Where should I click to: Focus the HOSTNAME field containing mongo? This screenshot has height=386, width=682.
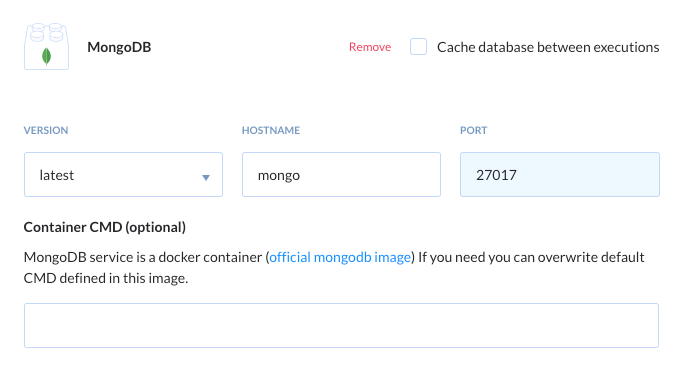(x=341, y=175)
